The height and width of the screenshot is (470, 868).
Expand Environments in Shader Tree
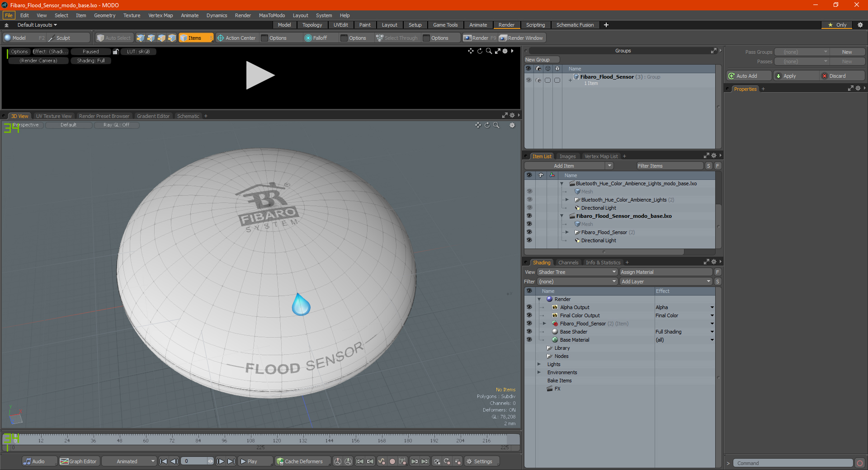click(539, 372)
